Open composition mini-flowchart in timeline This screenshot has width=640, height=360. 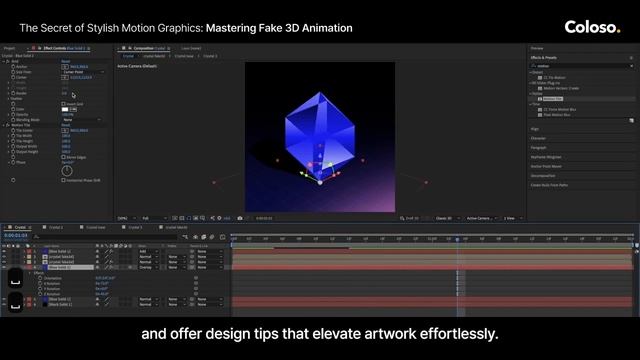click(185, 237)
